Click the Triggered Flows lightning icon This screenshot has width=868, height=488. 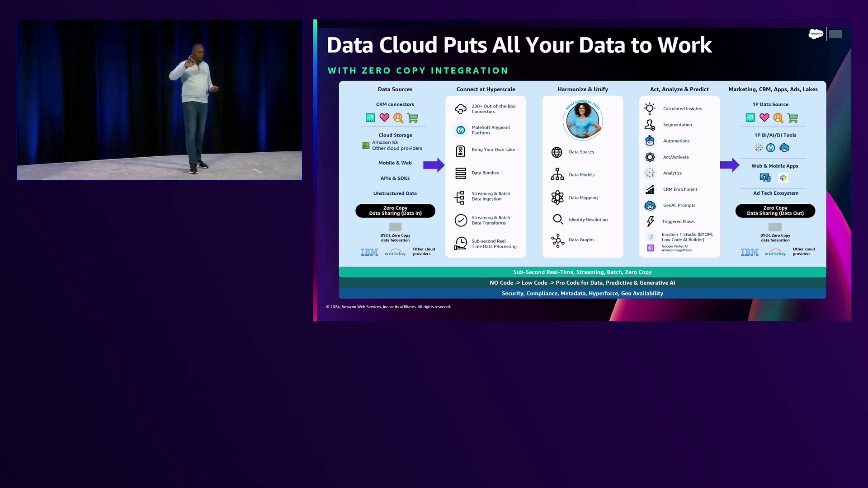click(650, 221)
